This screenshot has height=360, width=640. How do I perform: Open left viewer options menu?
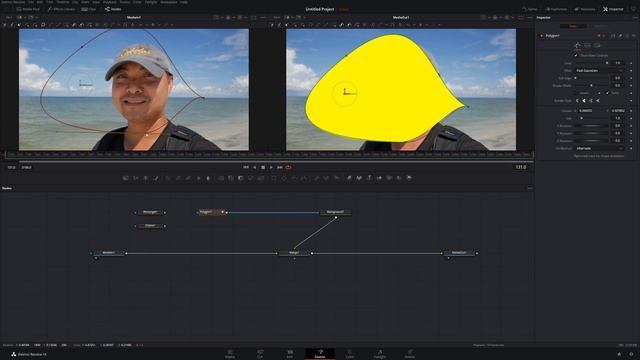coord(262,18)
